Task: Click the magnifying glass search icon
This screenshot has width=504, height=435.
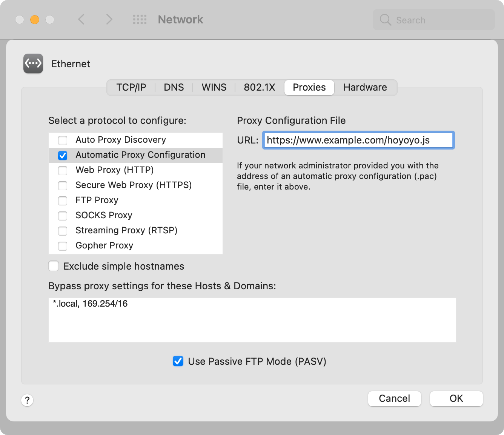Action: point(385,20)
